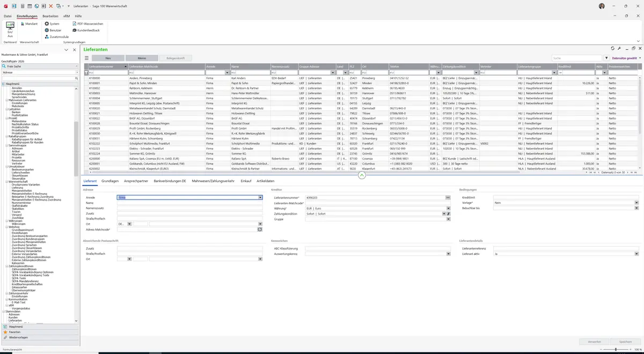Close the navigation sidebar panel
The image size is (644, 354).
tap(74, 50)
